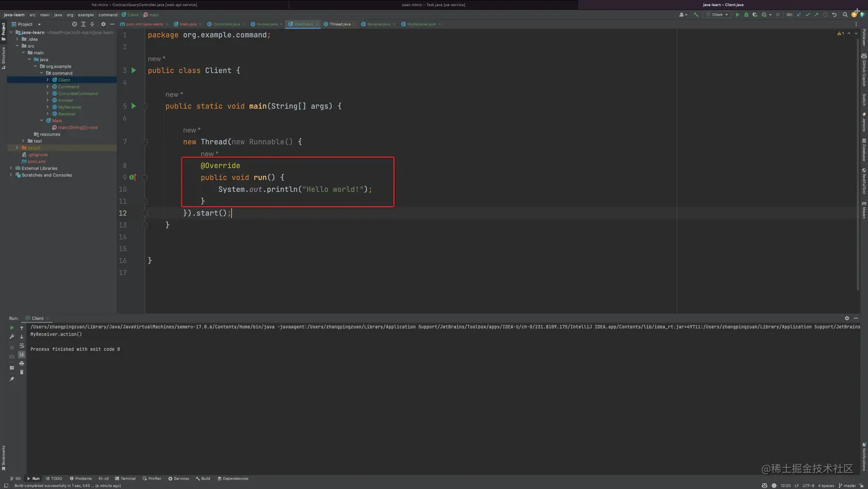Expand the target folder node
868x489 pixels.
(x=17, y=148)
